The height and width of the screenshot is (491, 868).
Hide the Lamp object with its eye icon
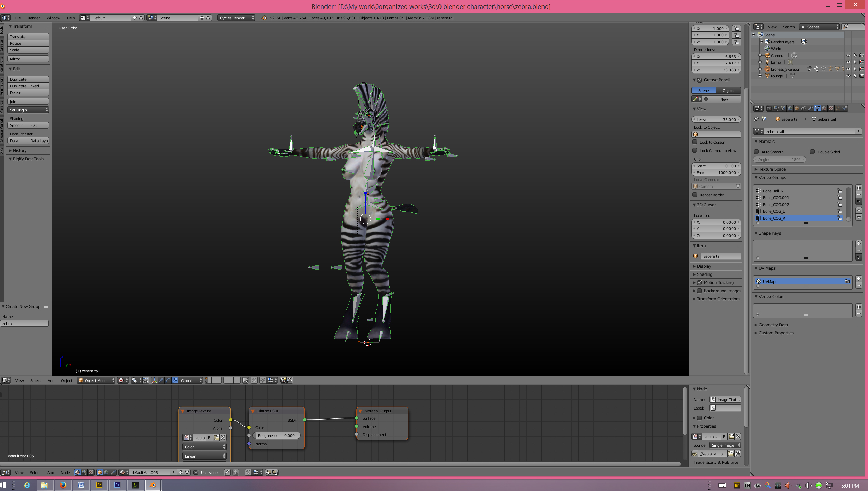[848, 62]
